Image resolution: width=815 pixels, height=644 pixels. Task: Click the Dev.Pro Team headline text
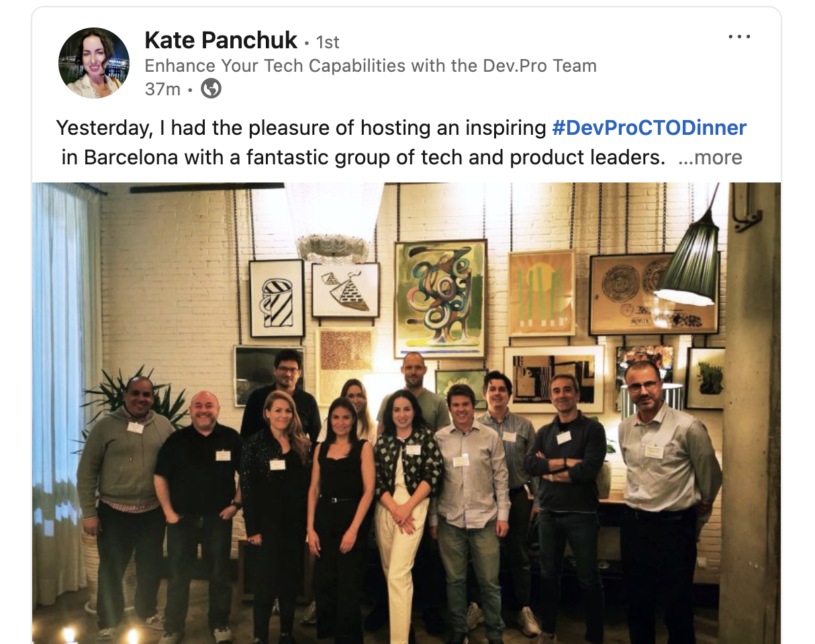pos(371,66)
